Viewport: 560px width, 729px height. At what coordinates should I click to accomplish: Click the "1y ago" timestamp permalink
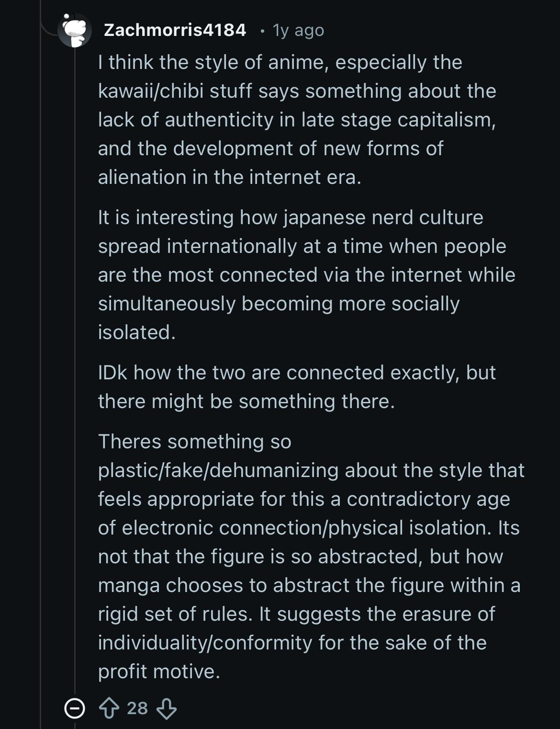pyautogui.click(x=298, y=30)
